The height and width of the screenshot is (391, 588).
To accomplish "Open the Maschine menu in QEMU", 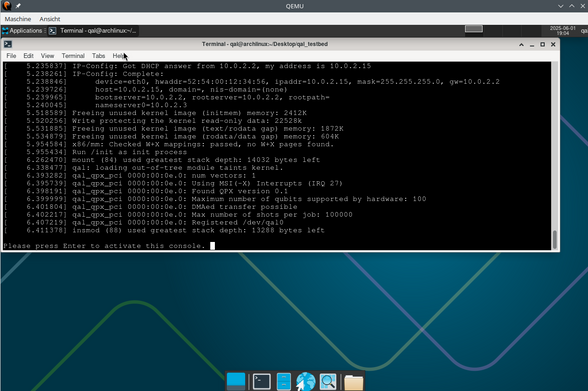I will (18, 19).
